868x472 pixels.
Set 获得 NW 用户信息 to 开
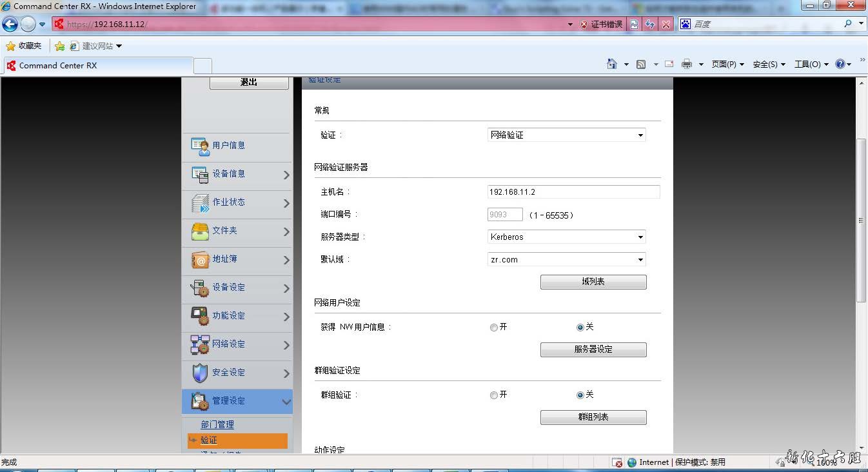coord(494,328)
